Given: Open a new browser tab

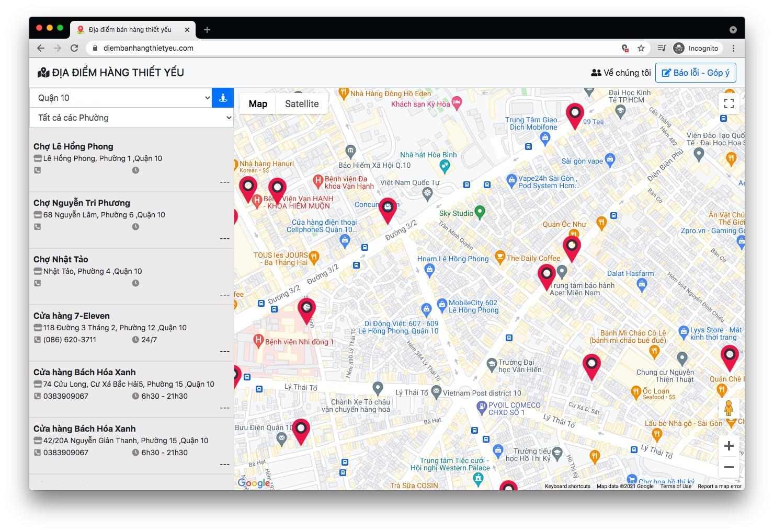Looking at the screenshot, I should [207, 30].
